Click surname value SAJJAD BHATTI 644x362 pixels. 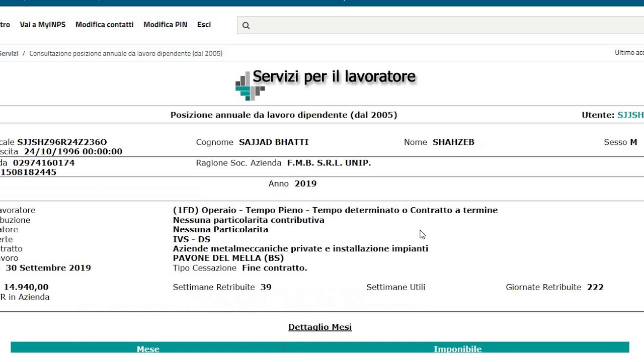pyautogui.click(x=274, y=142)
